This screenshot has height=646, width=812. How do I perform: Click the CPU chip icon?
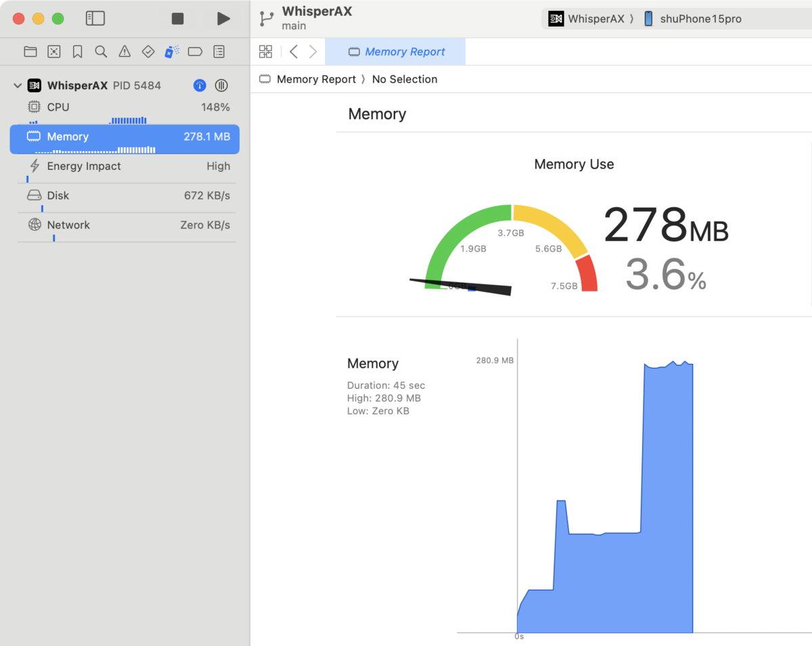tap(34, 107)
